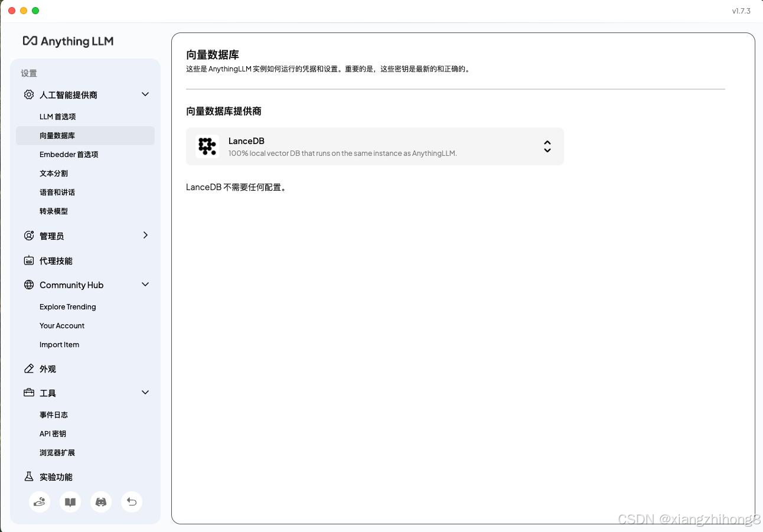This screenshot has width=763, height=532.
Task: Click the 代理技能 robot icon
Action: 28,260
